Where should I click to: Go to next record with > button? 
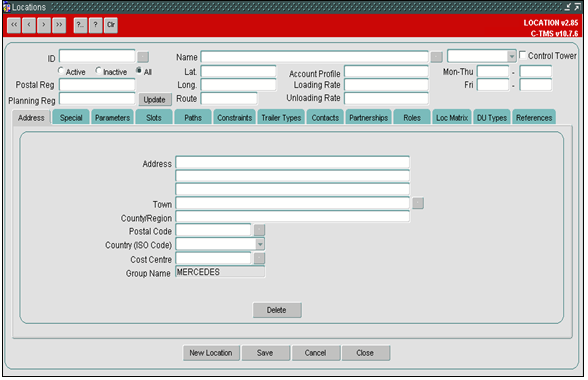44,25
